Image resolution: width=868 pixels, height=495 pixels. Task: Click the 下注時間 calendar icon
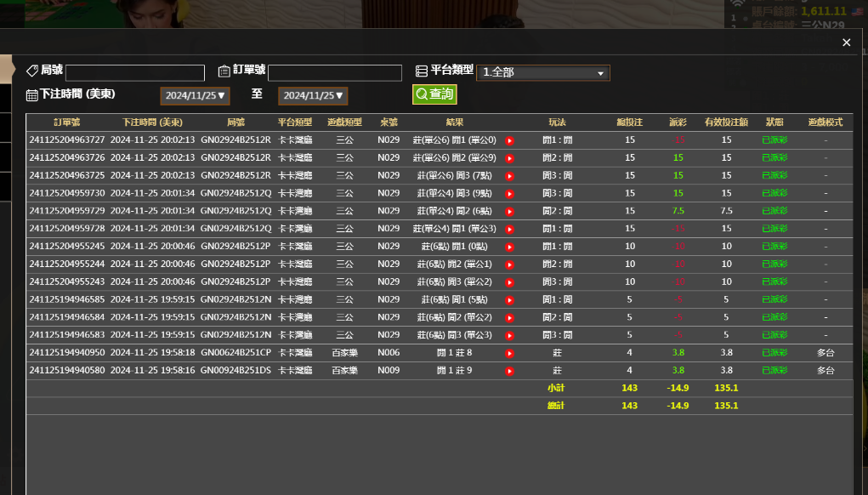click(x=34, y=95)
